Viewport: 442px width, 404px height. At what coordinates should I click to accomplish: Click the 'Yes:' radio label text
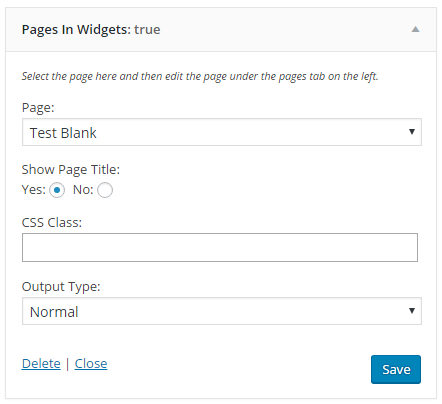tap(34, 190)
